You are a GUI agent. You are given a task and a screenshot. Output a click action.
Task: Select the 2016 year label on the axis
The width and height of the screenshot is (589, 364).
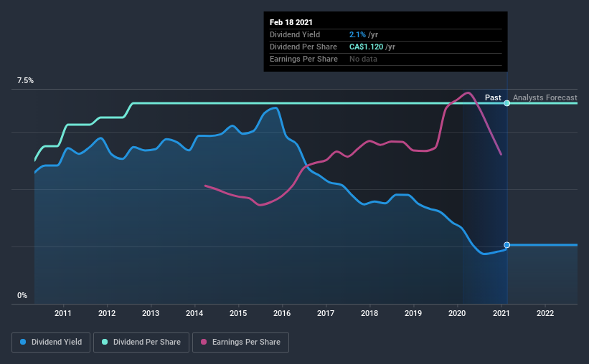[x=282, y=313]
